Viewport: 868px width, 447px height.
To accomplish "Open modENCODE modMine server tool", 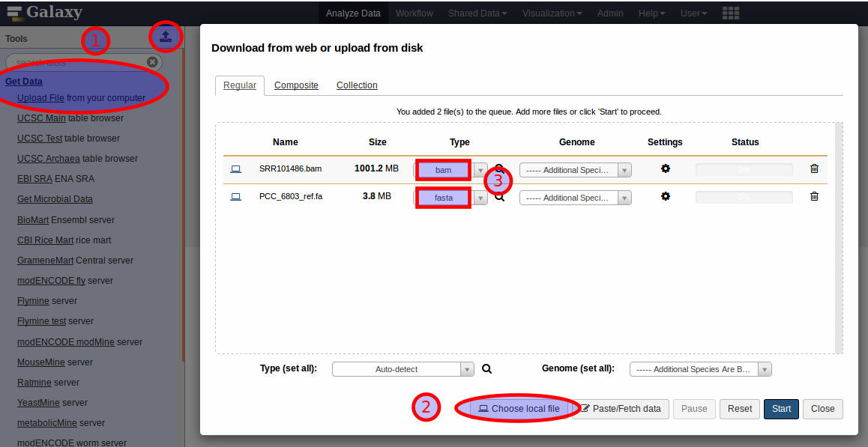I will point(79,342).
